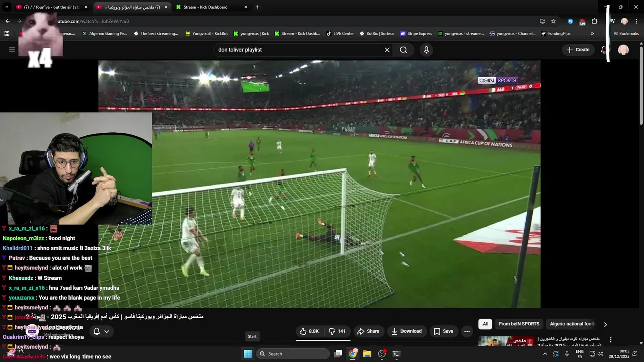
Task: Open the yungvixus - streame... bookmark
Action: [460, 34]
